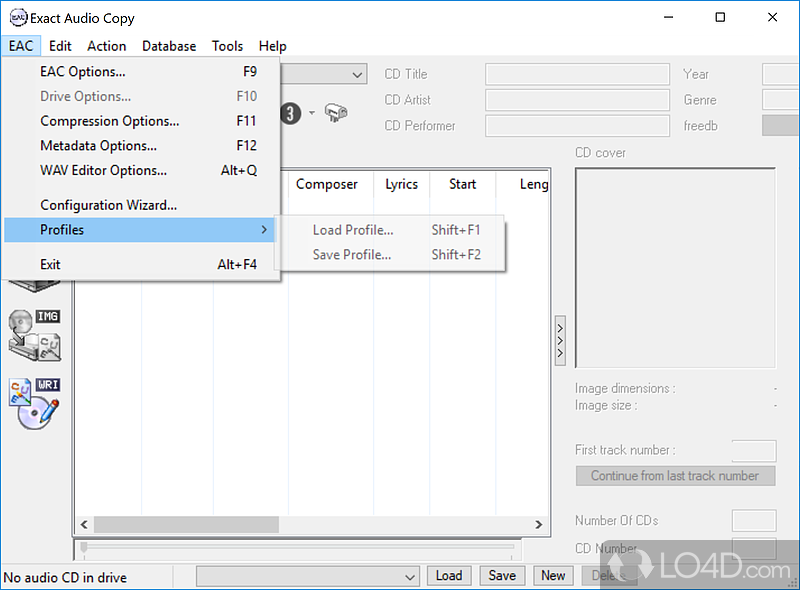This screenshot has height=590, width=800.
Task: Click the Save button in status bar
Action: tap(502, 575)
